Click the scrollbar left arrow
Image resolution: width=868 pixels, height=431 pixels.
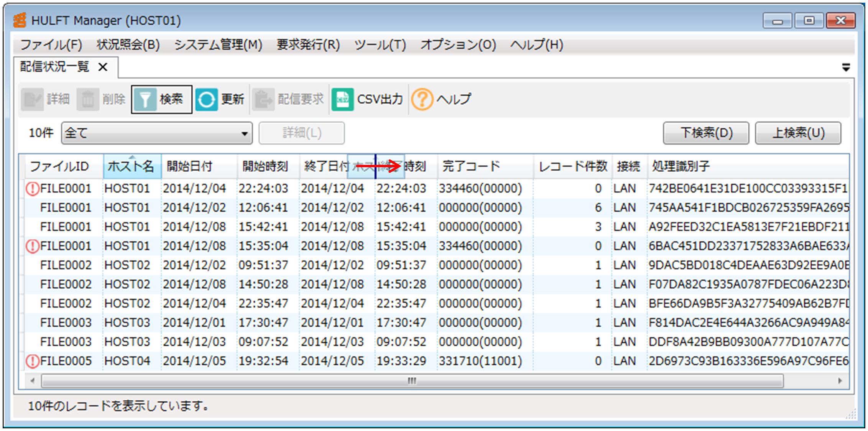click(x=32, y=381)
